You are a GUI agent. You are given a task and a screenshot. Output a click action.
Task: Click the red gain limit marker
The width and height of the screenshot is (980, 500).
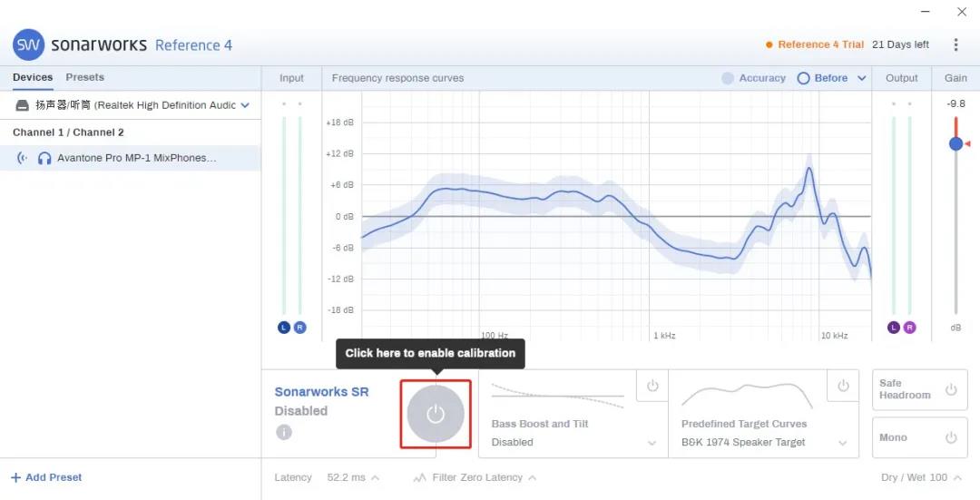click(x=967, y=143)
